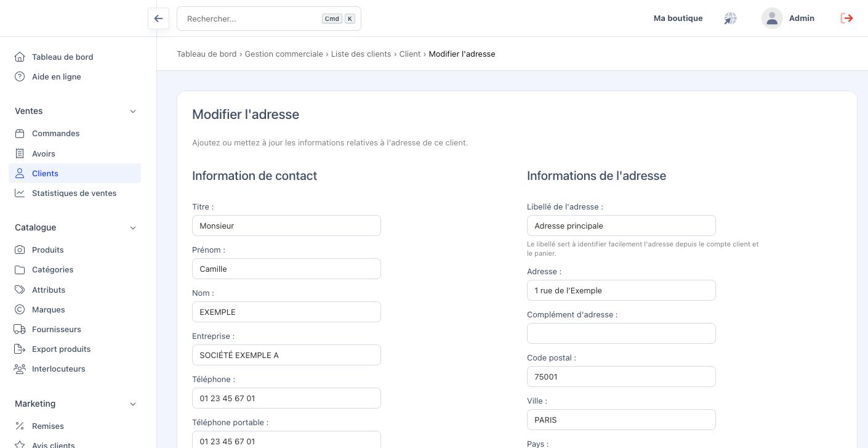Screen dimensions: 868x448
Task: Click the Téléphone field
Action: pos(286,398)
